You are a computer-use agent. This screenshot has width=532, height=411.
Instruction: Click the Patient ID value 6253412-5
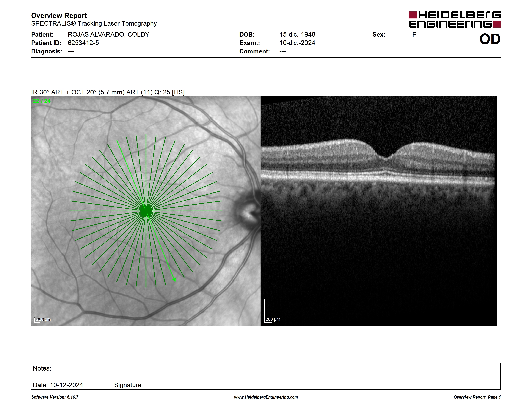coord(83,43)
